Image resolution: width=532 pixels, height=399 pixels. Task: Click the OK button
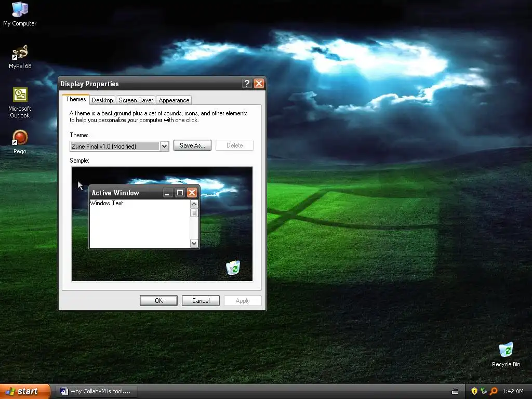(158, 301)
